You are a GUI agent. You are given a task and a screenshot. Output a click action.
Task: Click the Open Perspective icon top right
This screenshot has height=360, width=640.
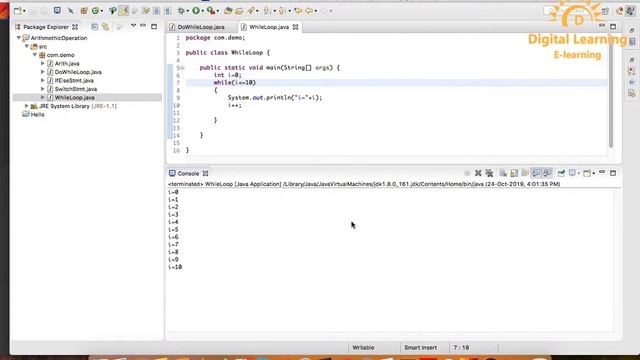point(605,11)
